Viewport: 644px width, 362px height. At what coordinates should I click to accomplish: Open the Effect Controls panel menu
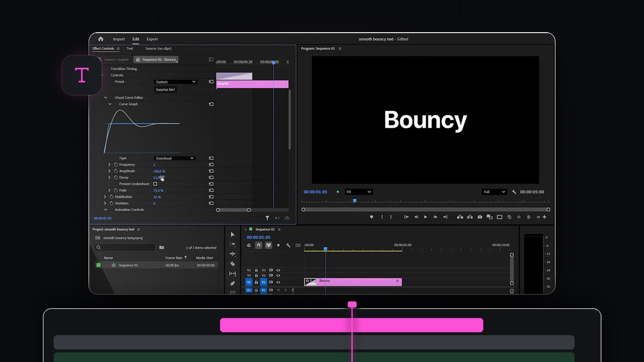pos(118,49)
